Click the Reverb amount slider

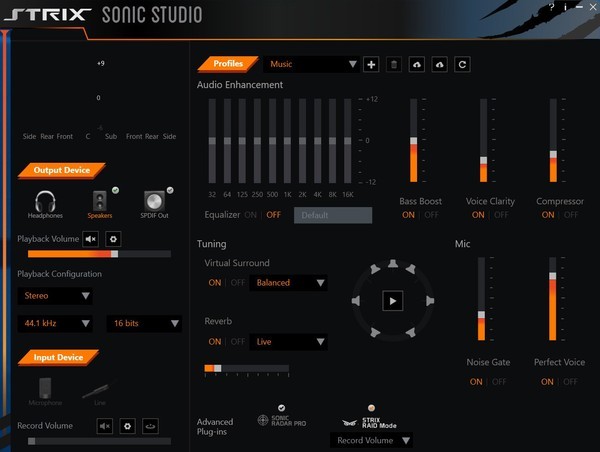click(247, 368)
